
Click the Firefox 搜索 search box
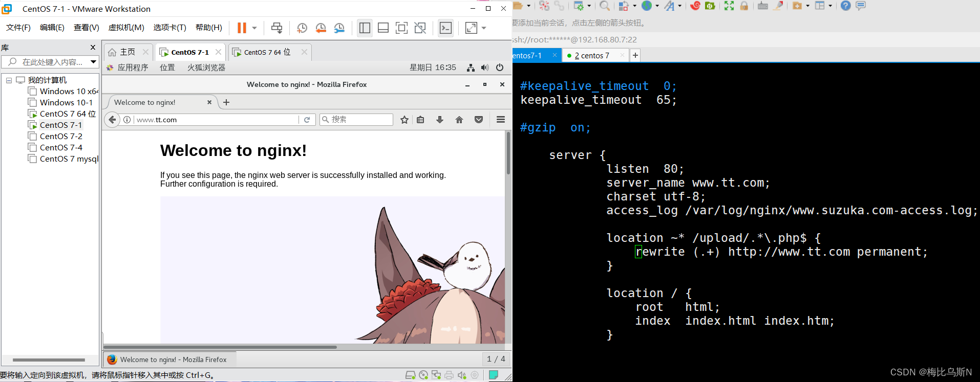pos(356,120)
